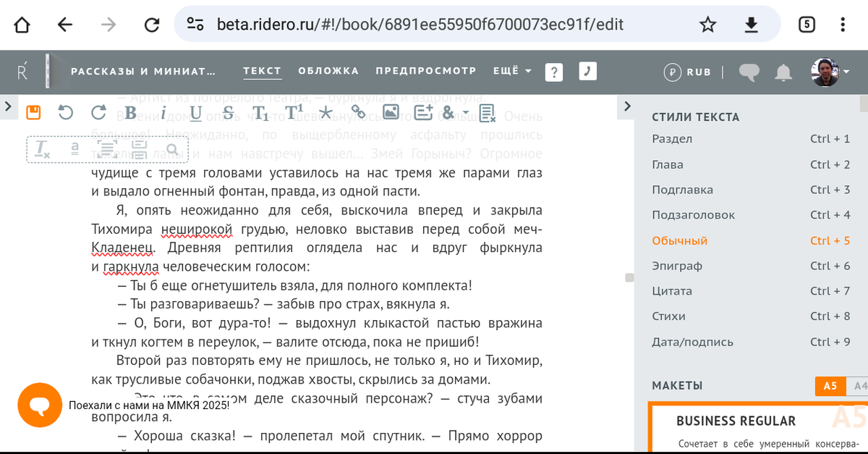This screenshot has width=868, height=454.
Task: Expand the ЕЩЁ menu
Action: [x=512, y=71]
